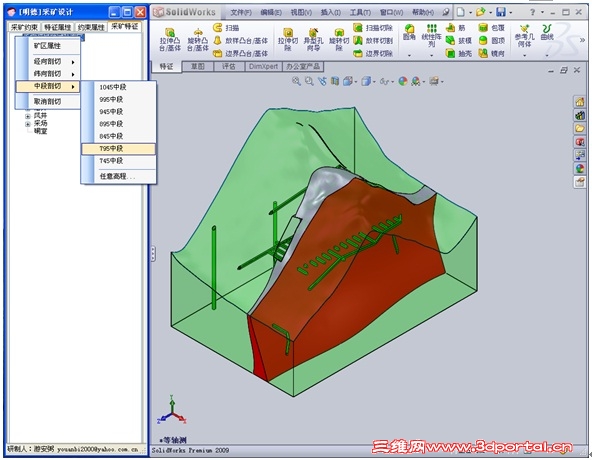592x460 pixels.
Task: Choose 任意高程... from the submenu
Action: coord(119,176)
